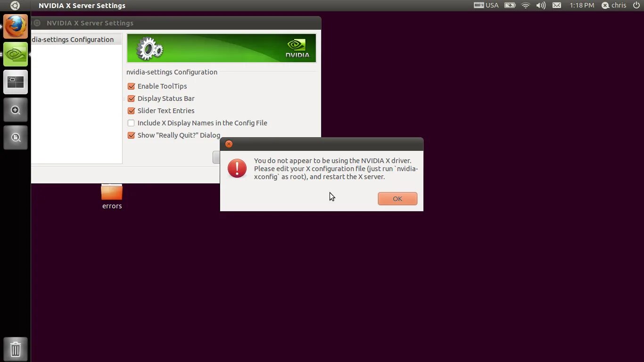The height and width of the screenshot is (362, 644).
Task: Click the nvidia-settings Configuration section heading
Action: (x=172, y=72)
